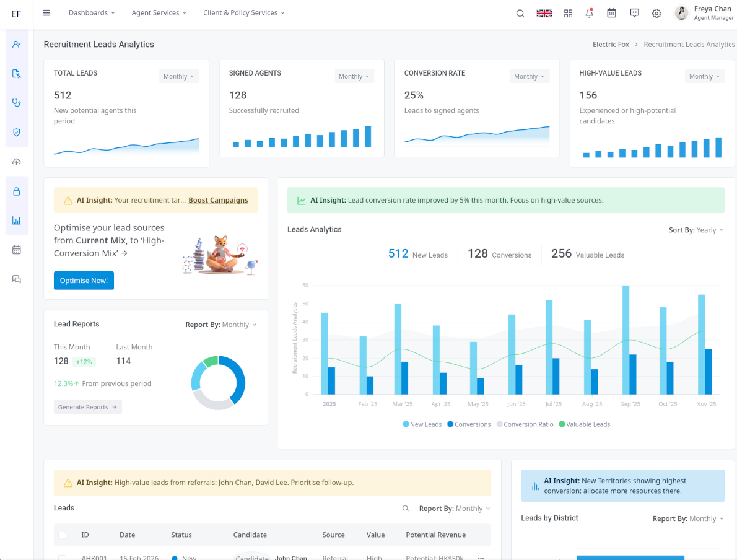This screenshot has width=737, height=560.
Task: Select the cloud upload sidebar icon
Action: click(17, 162)
